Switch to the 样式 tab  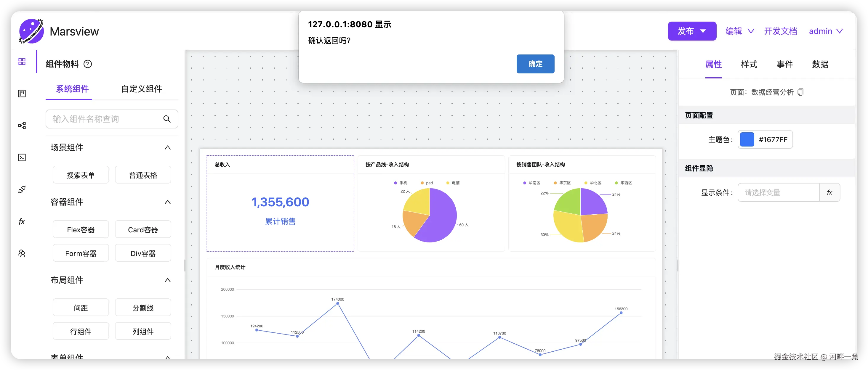749,64
